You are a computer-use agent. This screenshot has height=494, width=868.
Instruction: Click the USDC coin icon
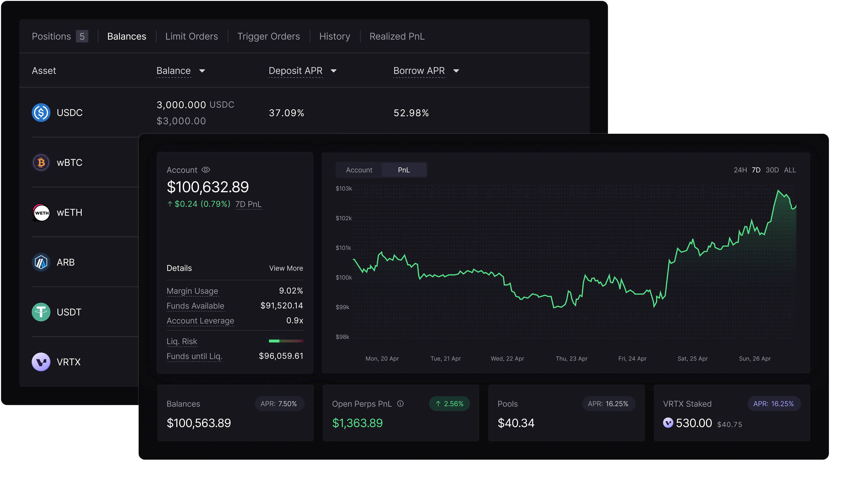click(x=41, y=112)
